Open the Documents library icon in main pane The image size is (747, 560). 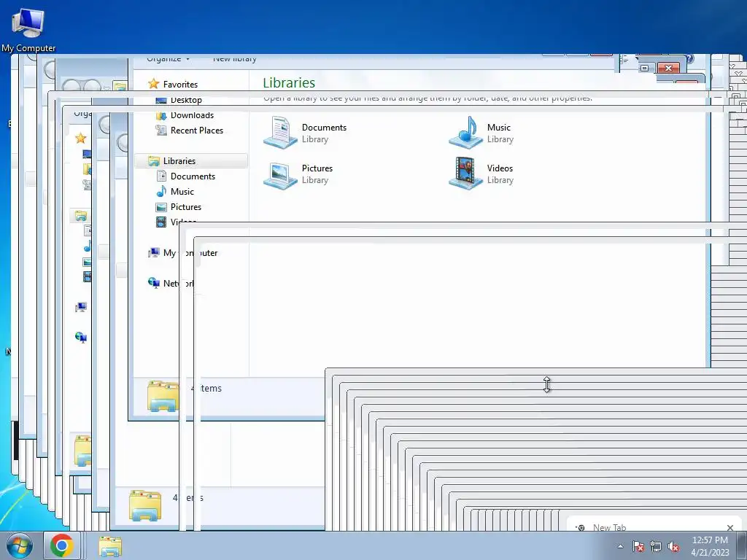pos(281,133)
